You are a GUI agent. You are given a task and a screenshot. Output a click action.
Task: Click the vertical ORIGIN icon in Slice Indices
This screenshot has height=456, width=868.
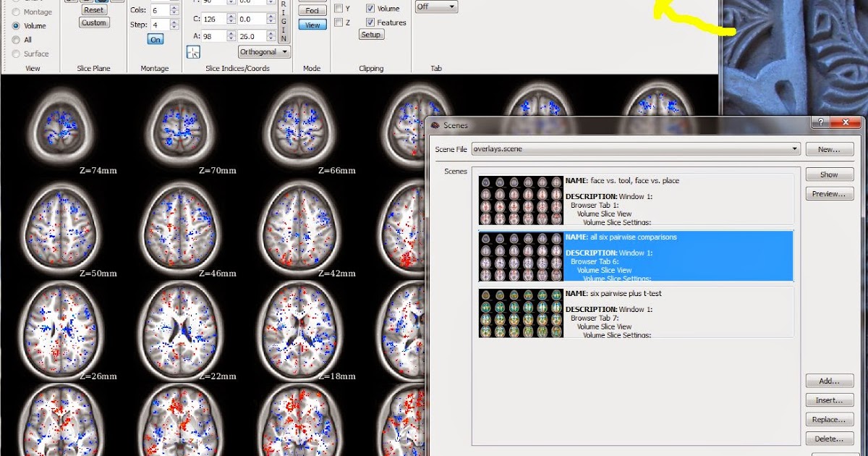pos(282,20)
